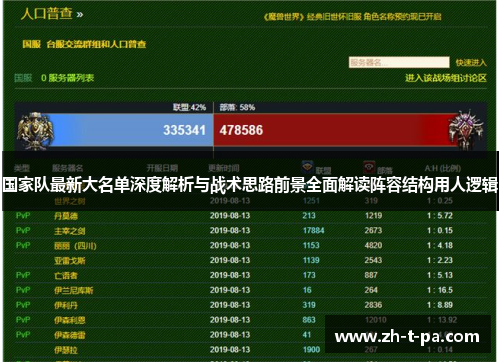Click the 联盟:42% percentage label
The width and height of the screenshot is (500, 362).
tap(189, 108)
